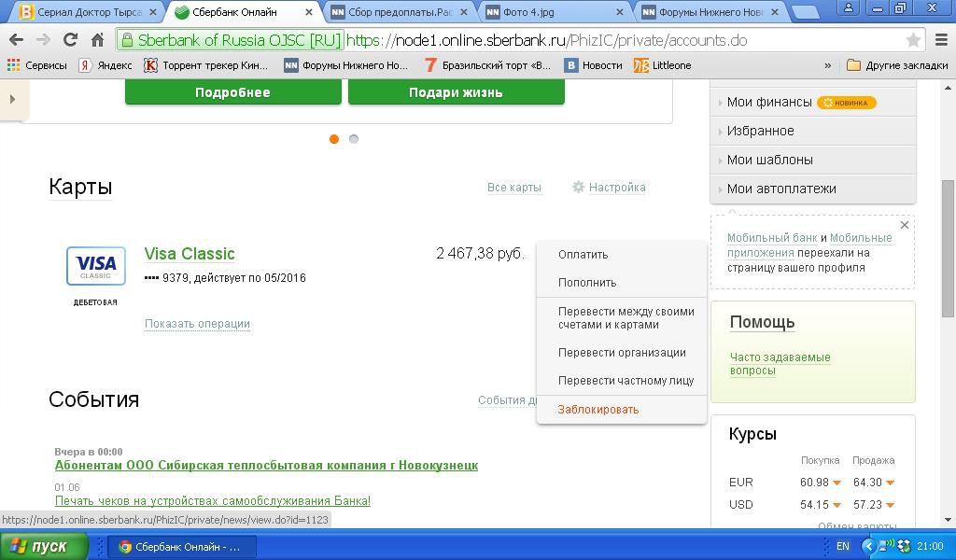Viewport: 956px width, 560px height.
Task: Click the page scrollbar thumb
Action: click(949, 248)
